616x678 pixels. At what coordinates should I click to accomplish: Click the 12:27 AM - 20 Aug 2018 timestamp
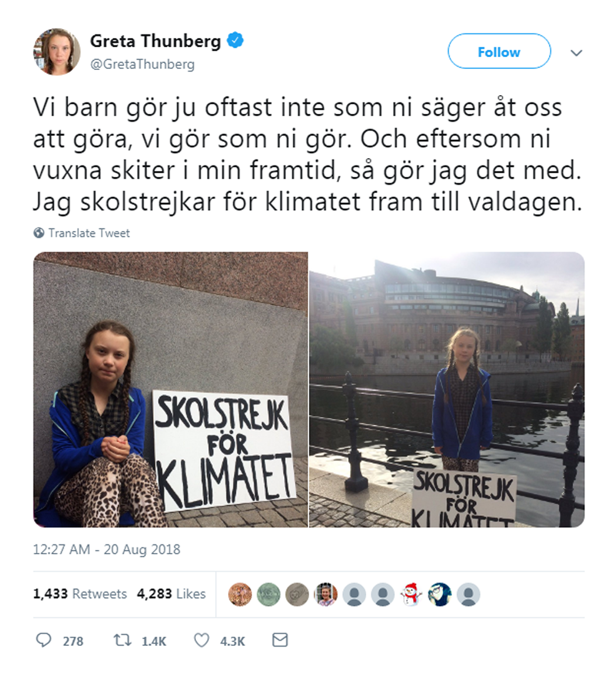(x=107, y=549)
